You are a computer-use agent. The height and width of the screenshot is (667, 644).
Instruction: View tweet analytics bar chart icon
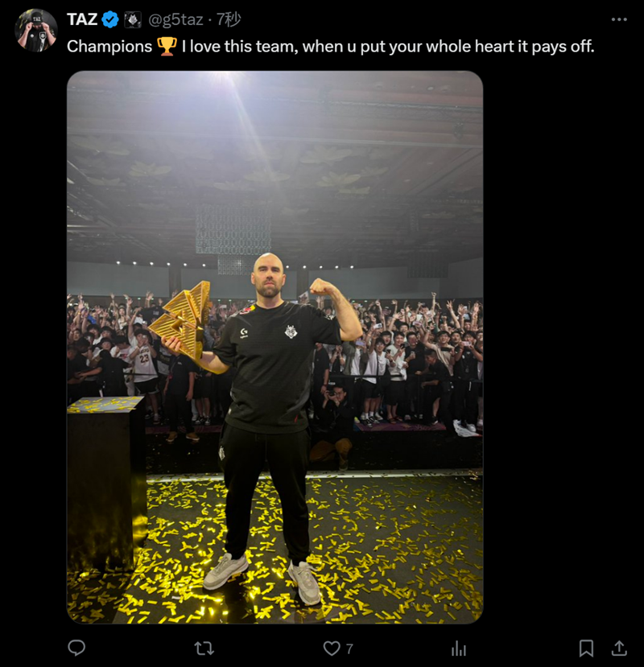click(458, 648)
